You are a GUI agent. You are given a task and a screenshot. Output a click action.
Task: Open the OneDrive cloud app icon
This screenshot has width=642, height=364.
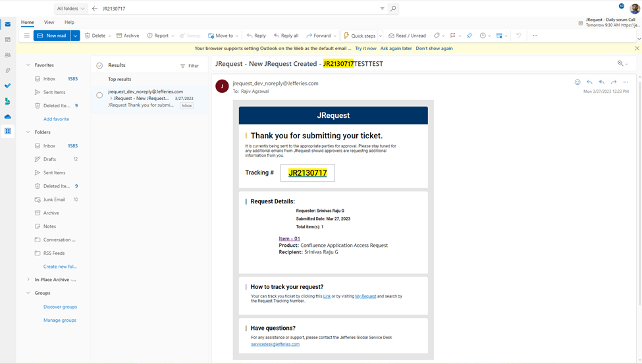(8, 117)
